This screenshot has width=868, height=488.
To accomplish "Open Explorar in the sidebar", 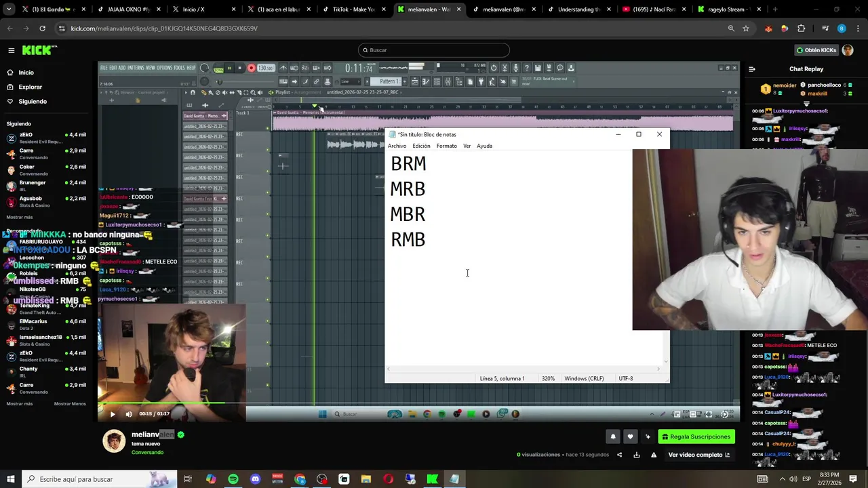I will point(30,87).
